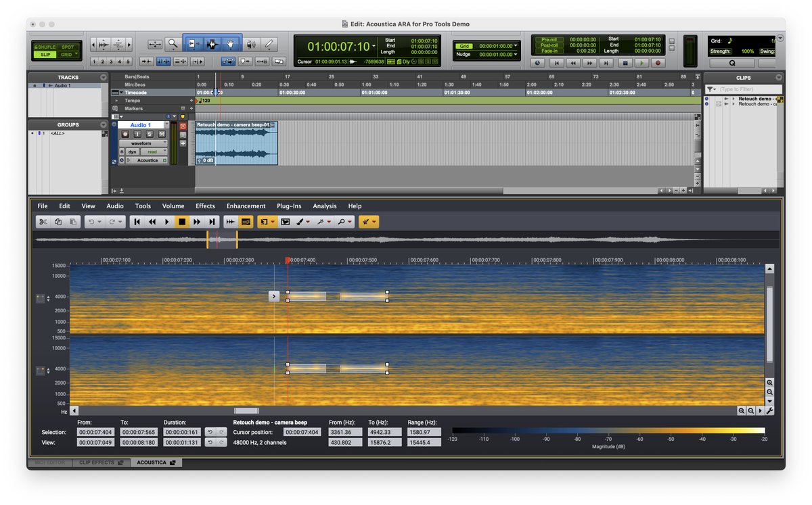Click the Acoustica Play button
This screenshot has width=812, height=505.
167,221
